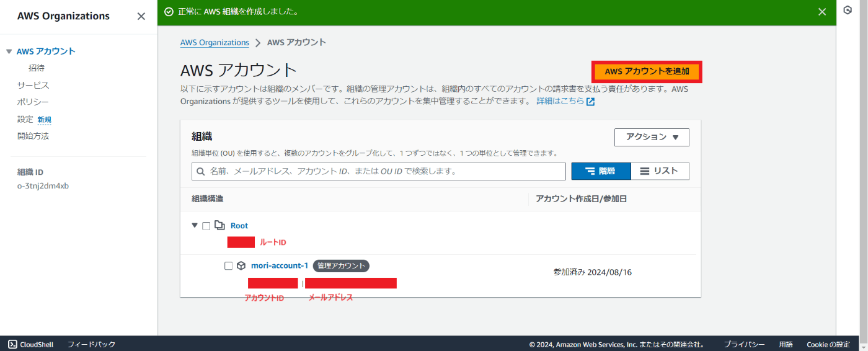Viewport: 868px width, 351px height.
Task: Click the success checkmark icon in banner
Action: [169, 12]
